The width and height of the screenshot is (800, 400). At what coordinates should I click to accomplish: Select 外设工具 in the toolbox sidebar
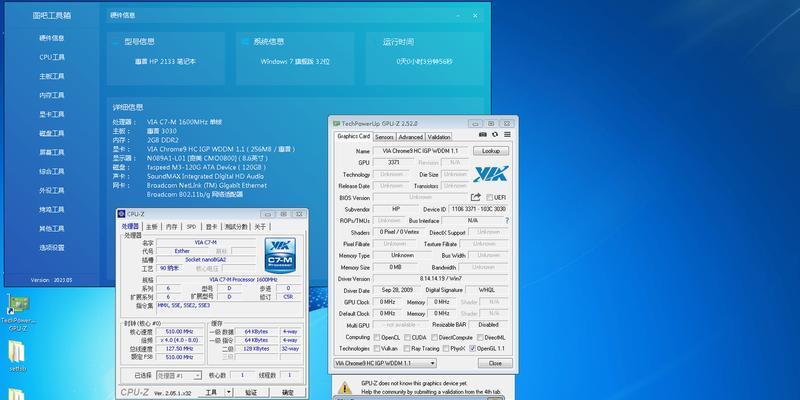click(x=52, y=190)
